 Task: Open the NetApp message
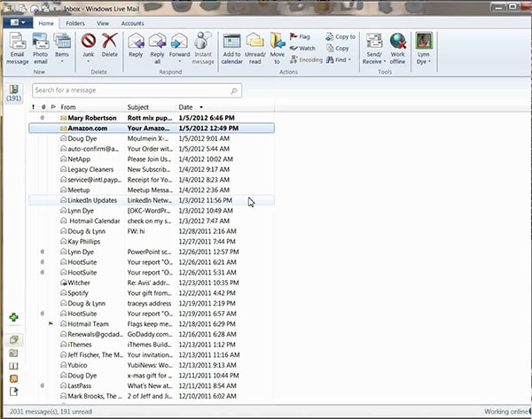[152, 159]
